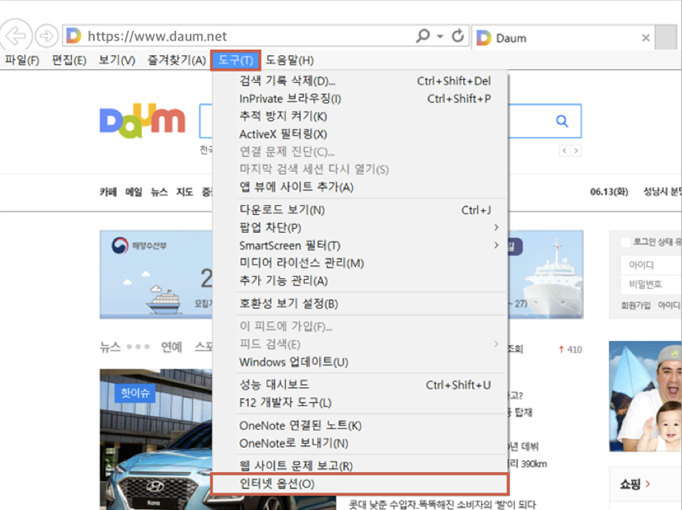Click the magnifier search icon in address bar
The height and width of the screenshot is (510, 682).
tap(423, 36)
